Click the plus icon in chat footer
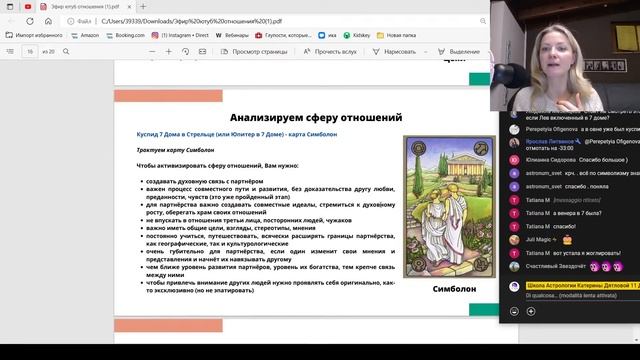The image size is (640, 360). tap(531, 311)
